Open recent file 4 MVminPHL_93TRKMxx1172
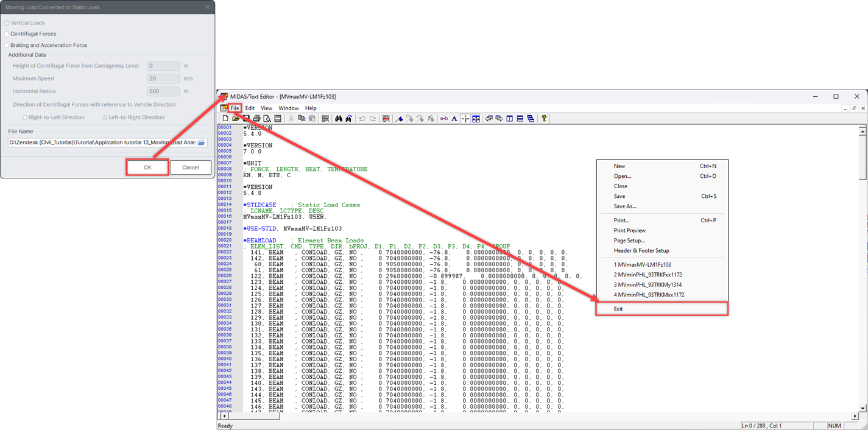Screen dimensions: 868x430 pos(662,295)
